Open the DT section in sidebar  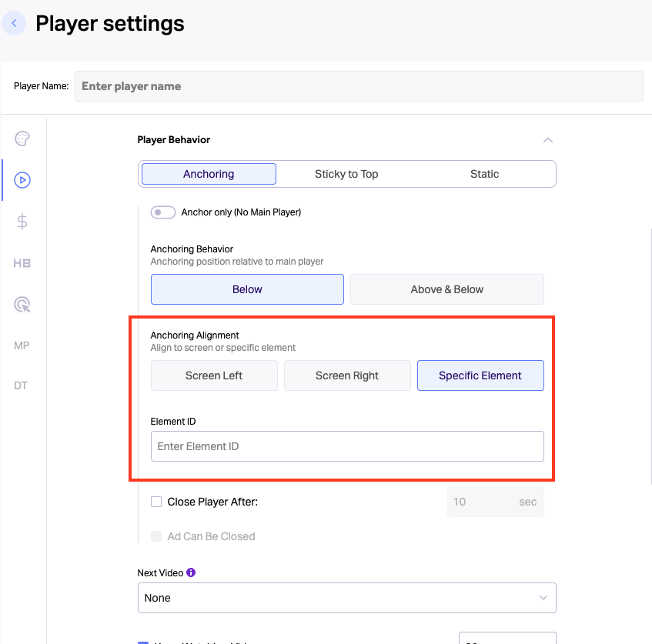[x=21, y=385]
